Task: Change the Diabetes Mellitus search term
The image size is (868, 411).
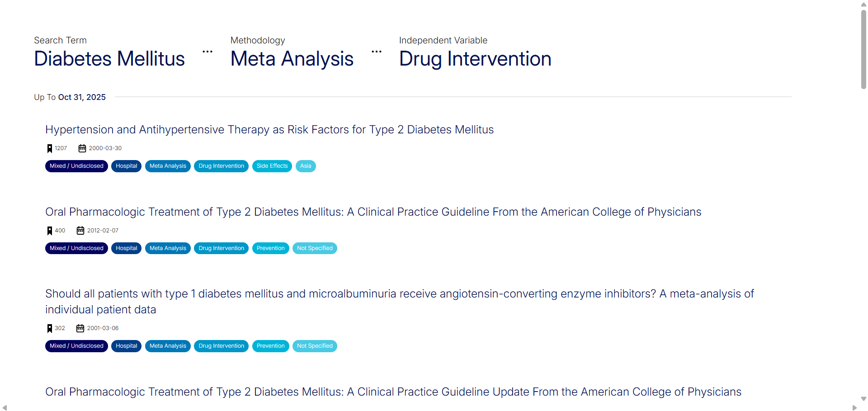Action: 109,59
